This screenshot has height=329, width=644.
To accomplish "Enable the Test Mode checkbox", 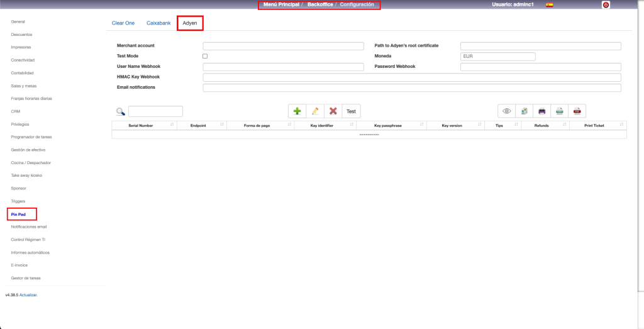I will click(205, 56).
